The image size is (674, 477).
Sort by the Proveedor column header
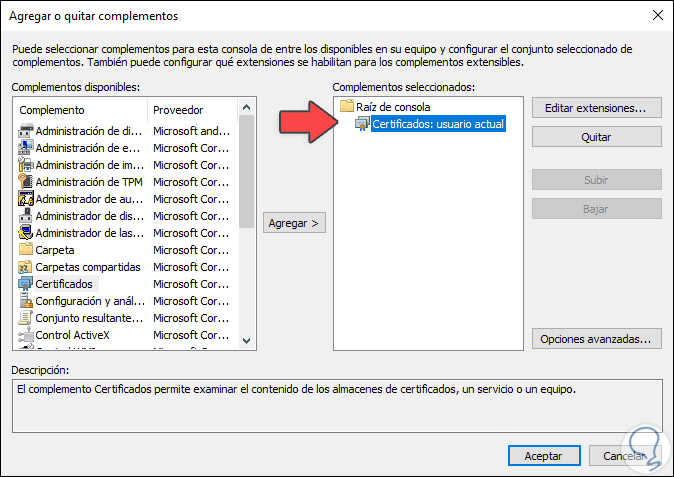(x=190, y=110)
